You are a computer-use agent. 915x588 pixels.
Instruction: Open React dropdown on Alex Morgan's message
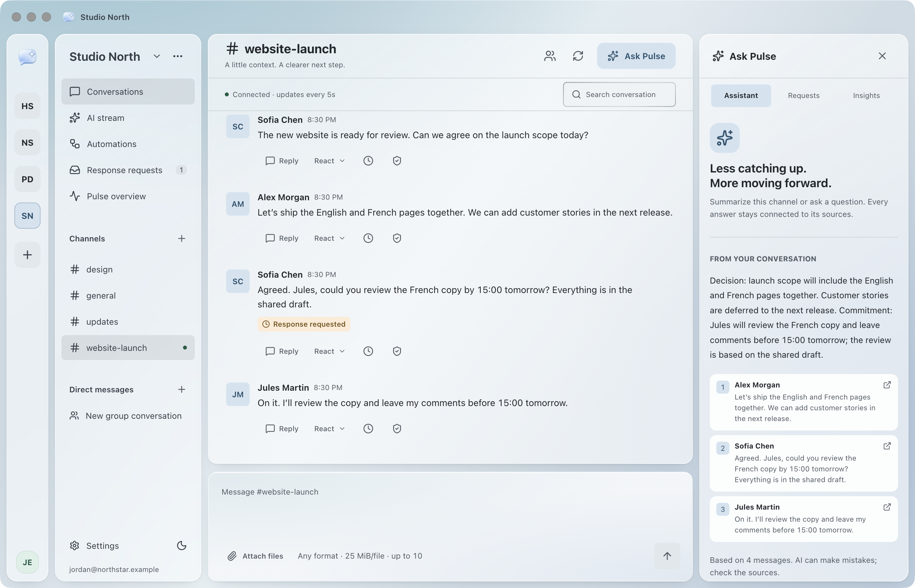pos(329,238)
